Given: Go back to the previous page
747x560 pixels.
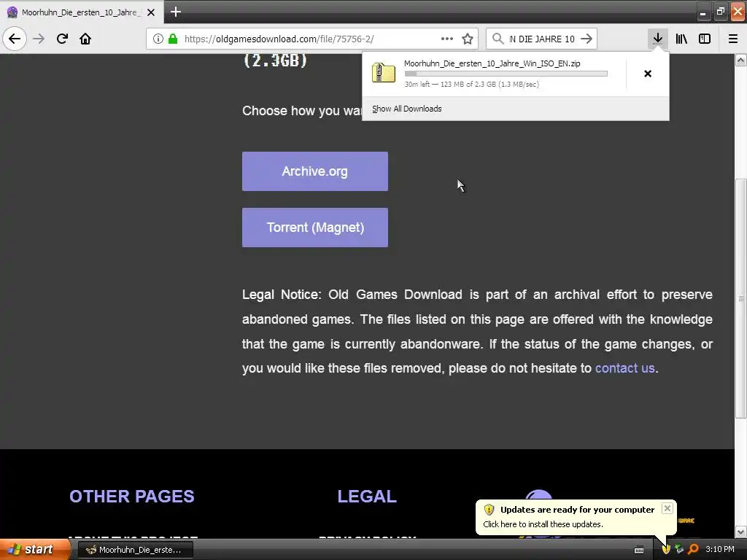Looking at the screenshot, I should pos(15,39).
